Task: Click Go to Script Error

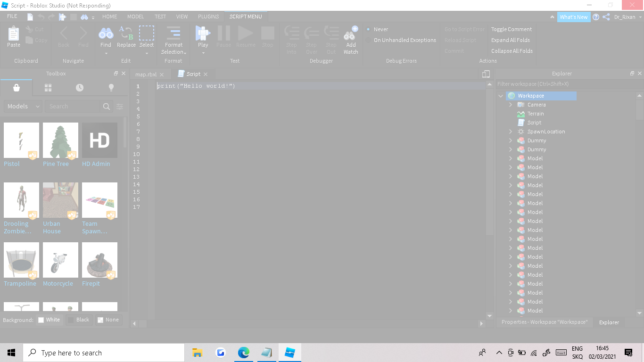Action: point(464,29)
